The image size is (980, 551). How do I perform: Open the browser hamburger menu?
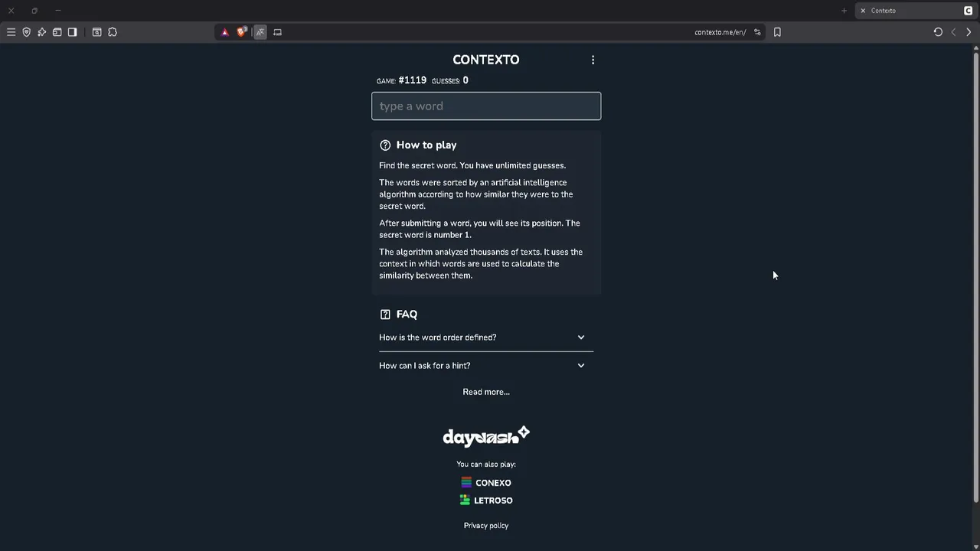click(11, 32)
